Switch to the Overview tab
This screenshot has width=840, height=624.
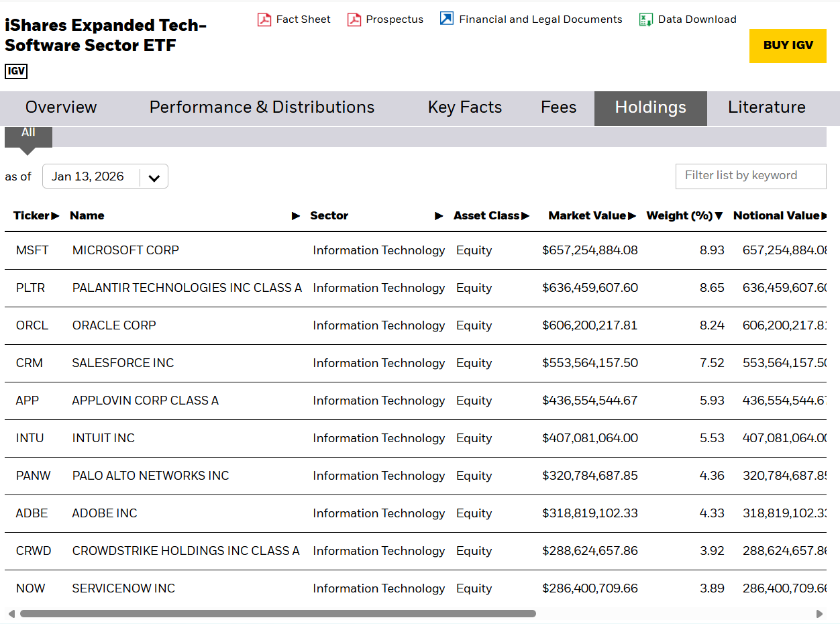tap(61, 107)
